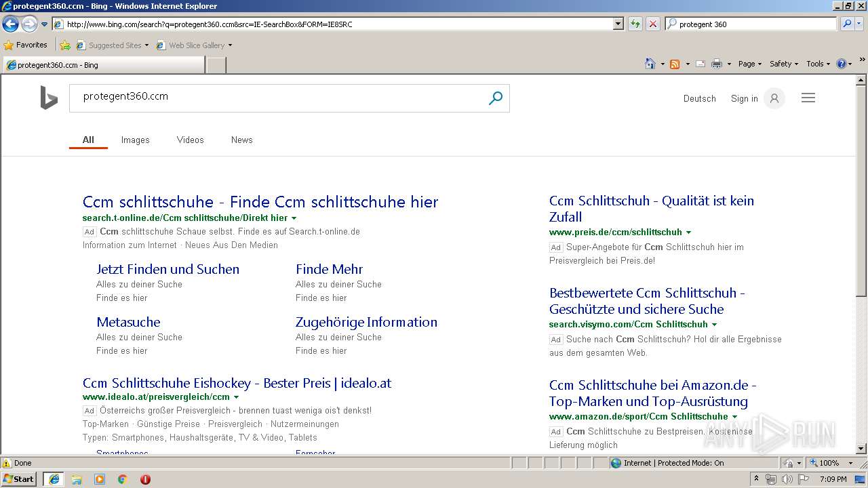Image resolution: width=868 pixels, height=488 pixels.
Task: Click the Print toolbar icon
Action: click(x=717, y=64)
